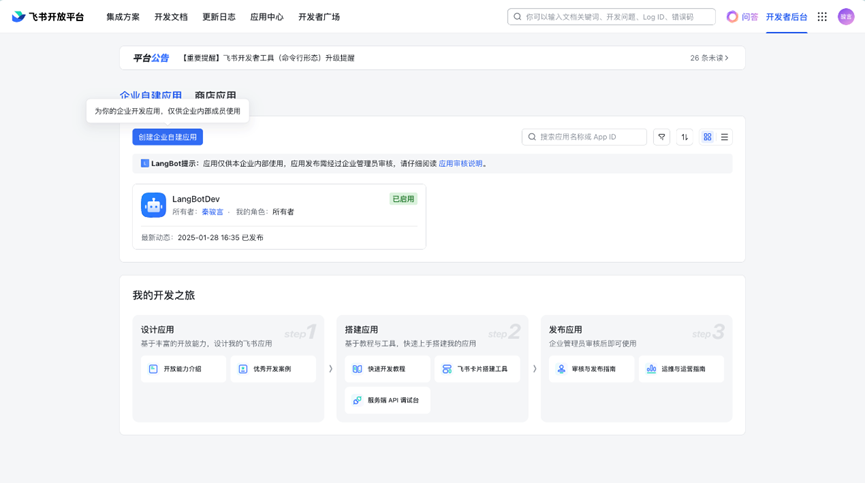Click the owner name 秦骏言 link
Screen dimensions: 865x483
(x=212, y=212)
